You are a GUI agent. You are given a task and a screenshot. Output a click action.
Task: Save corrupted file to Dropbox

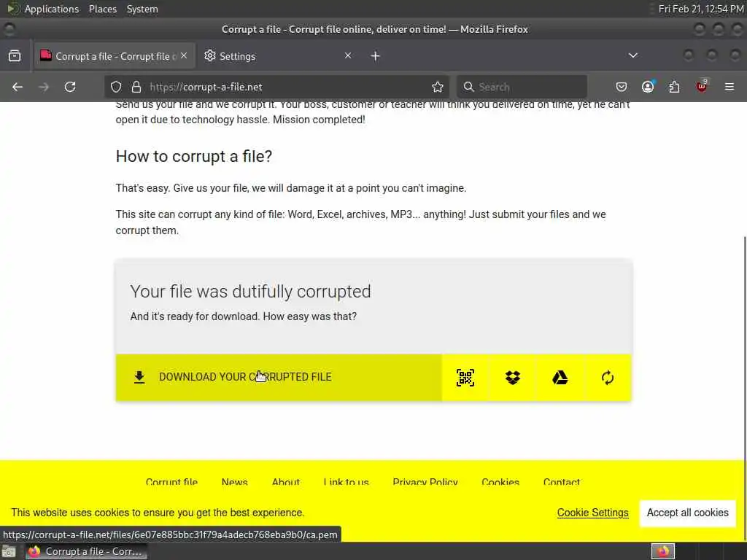[513, 378]
